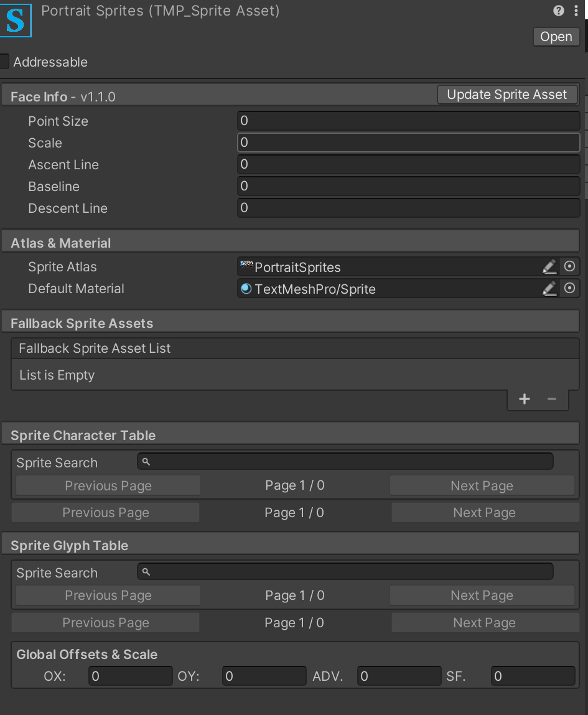Screen dimensions: 588x715
Task: Click the magnifier in the Sprite Character search
Action: [x=145, y=461]
